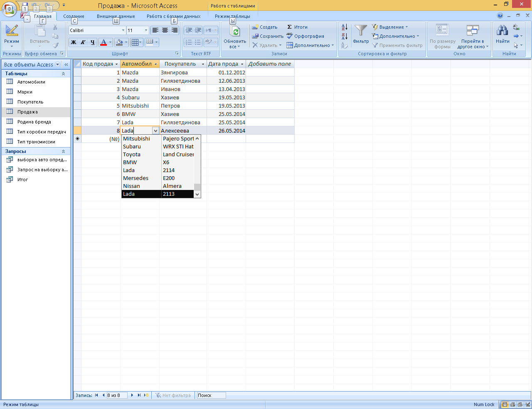Click the Добавить поле column header

[270, 64]
